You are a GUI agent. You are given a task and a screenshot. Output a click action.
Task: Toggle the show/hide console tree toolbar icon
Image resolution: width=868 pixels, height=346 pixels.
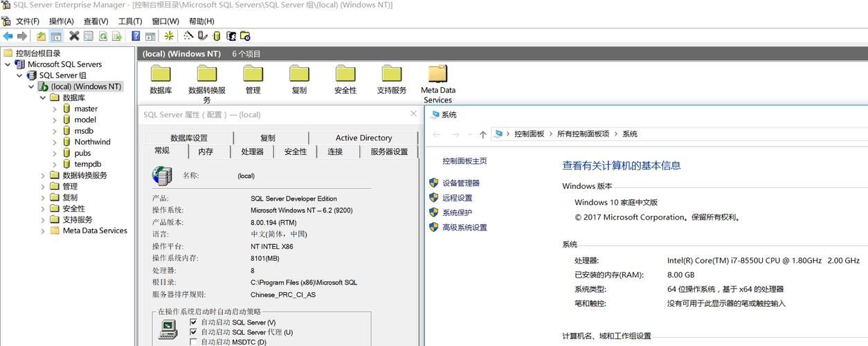(x=56, y=36)
